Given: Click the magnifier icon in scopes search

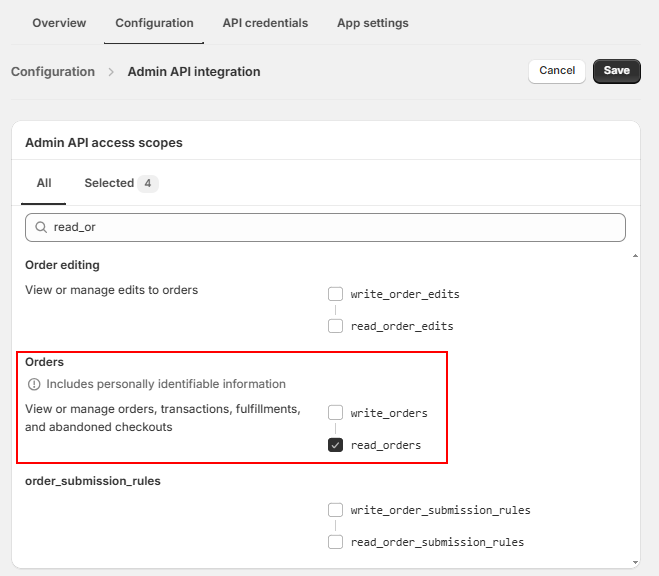Looking at the screenshot, I should (40, 227).
